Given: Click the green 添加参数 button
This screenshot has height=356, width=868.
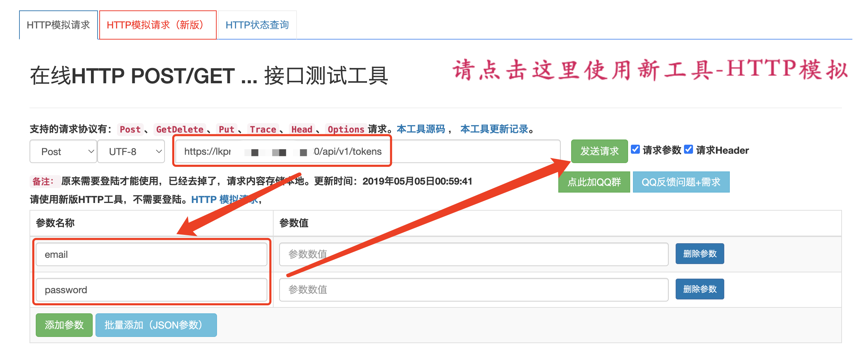Looking at the screenshot, I should [x=64, y=325].
